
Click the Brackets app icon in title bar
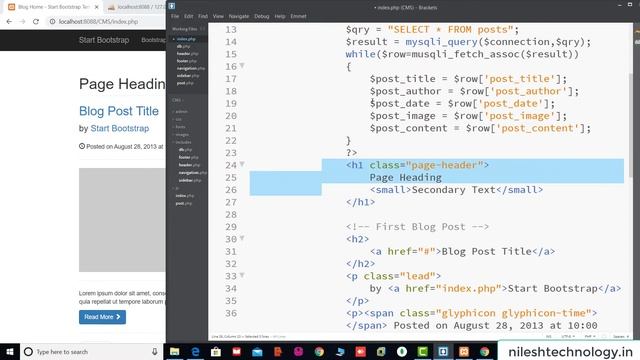point(172,6)
